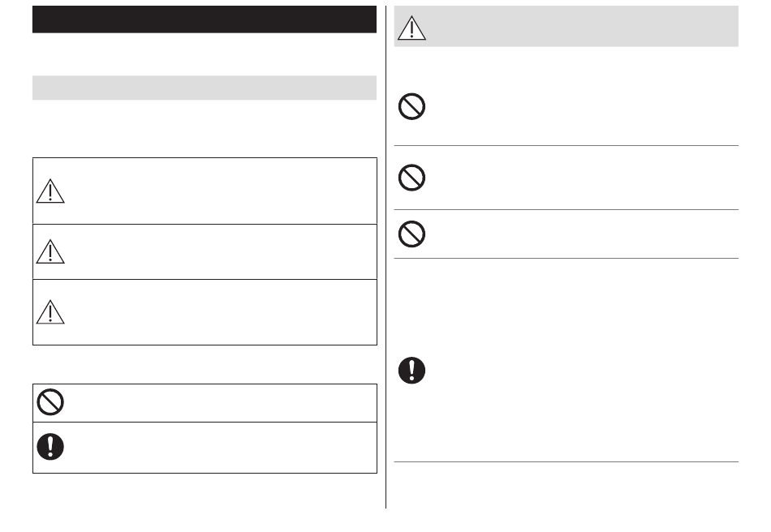Click the blank text area of the first warning table row
The image size is (771, 532).
[222, 191]
